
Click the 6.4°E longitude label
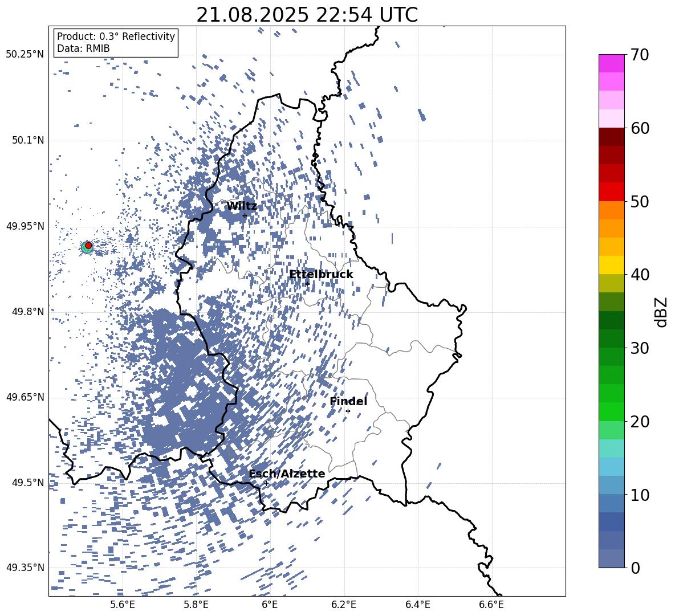pos(417,605)
